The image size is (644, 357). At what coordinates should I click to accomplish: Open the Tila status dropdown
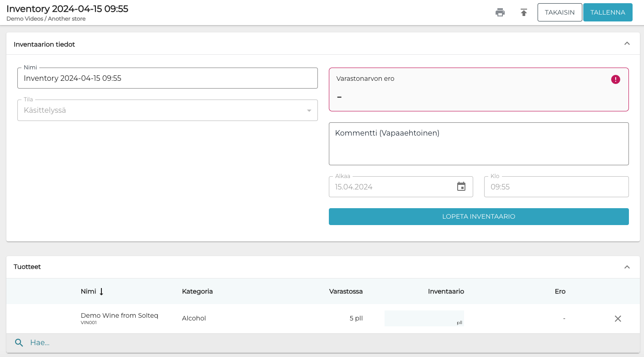point(167,110)
